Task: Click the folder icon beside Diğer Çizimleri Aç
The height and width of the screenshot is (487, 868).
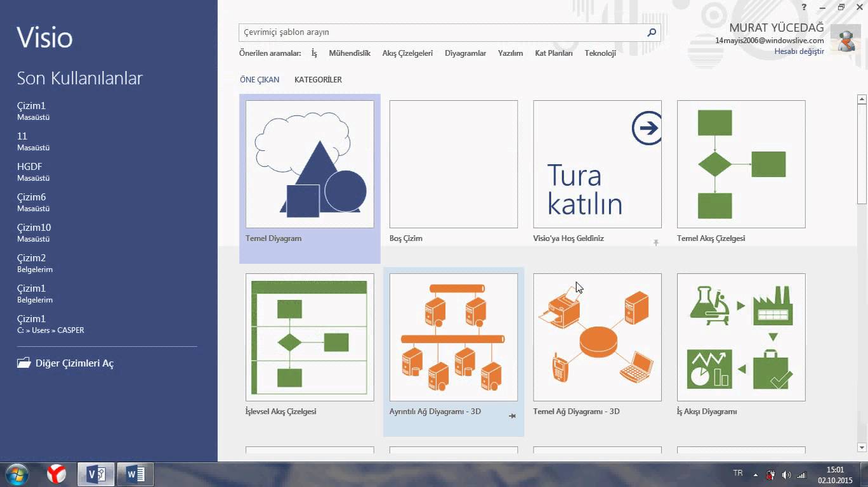Action: click(24, 363)
